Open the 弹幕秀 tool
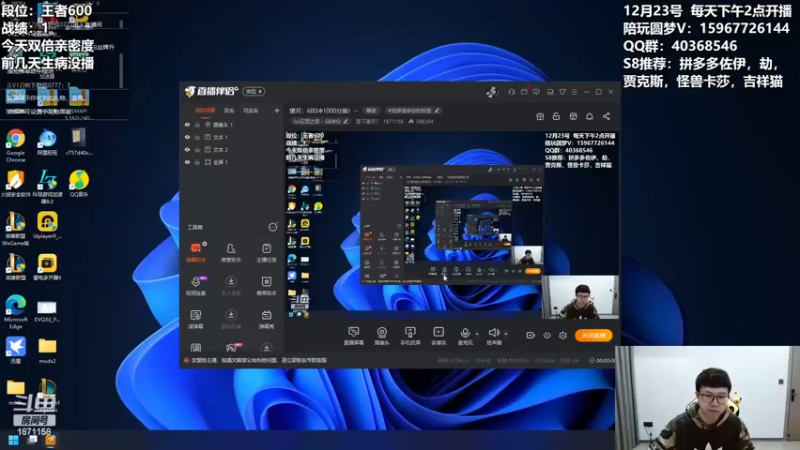The width and height of the screenshot is (800, 450). [266, 319]
